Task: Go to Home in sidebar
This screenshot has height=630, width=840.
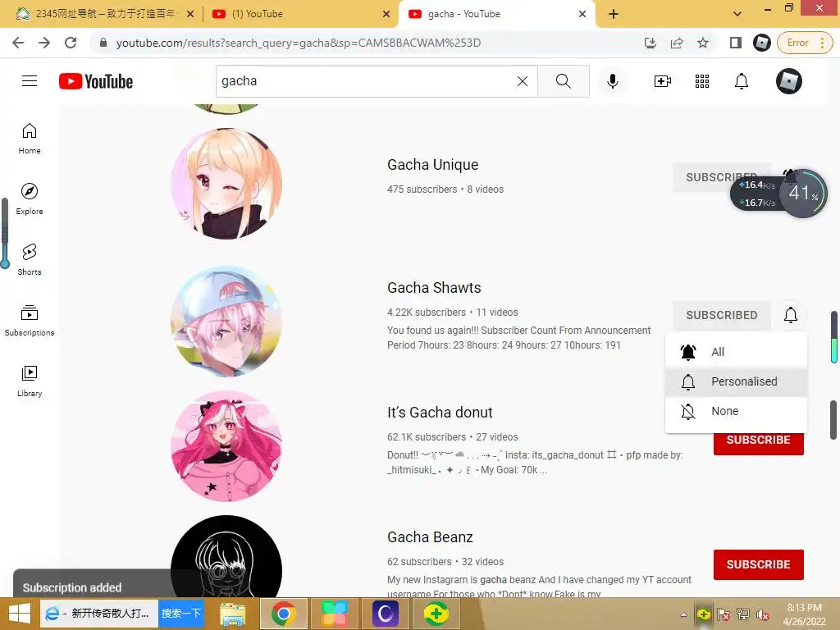Action: pyautogui.click(x=30, y=139)
